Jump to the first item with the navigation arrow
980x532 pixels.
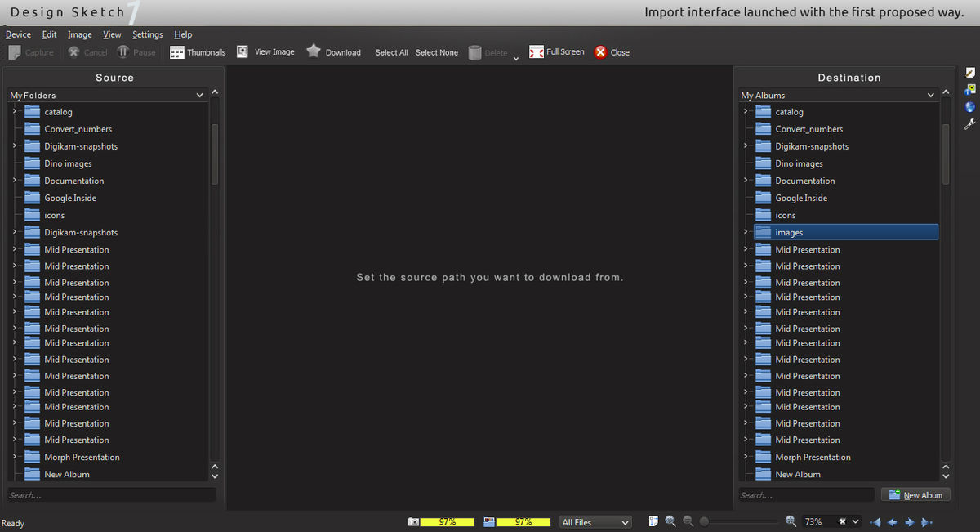[875, 522]
